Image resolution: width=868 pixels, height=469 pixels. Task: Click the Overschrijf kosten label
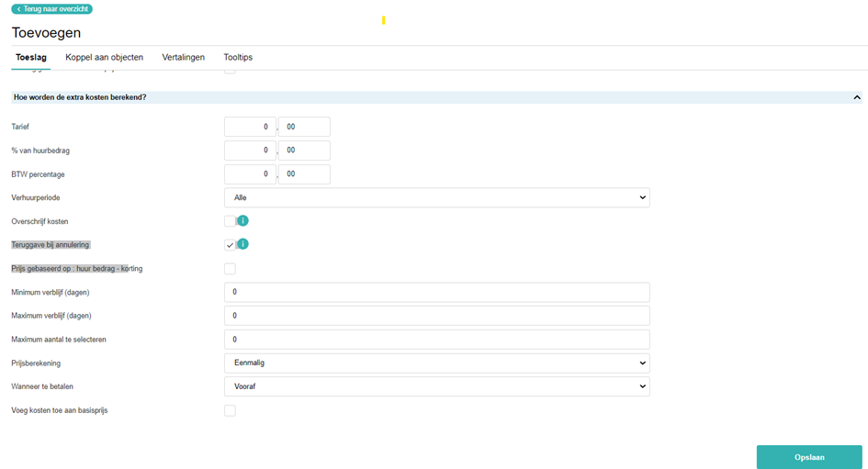(x=39, y=221)
